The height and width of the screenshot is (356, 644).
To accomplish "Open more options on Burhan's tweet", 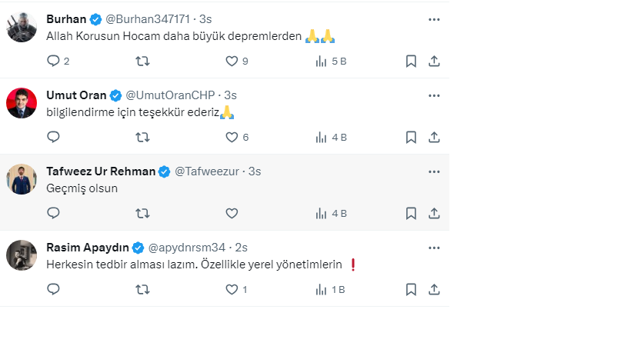I will click(x=434, y=18).
